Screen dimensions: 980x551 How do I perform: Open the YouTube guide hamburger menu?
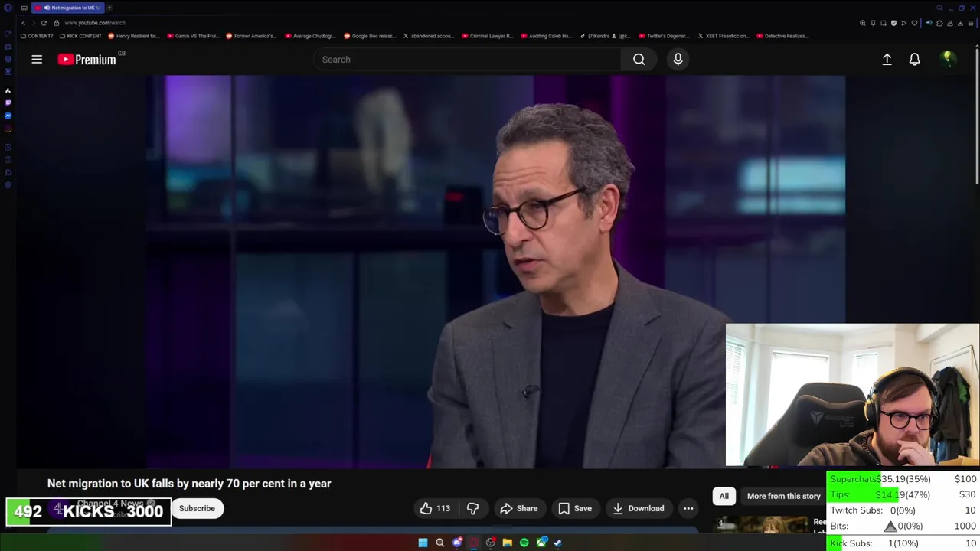coord(37,59)
